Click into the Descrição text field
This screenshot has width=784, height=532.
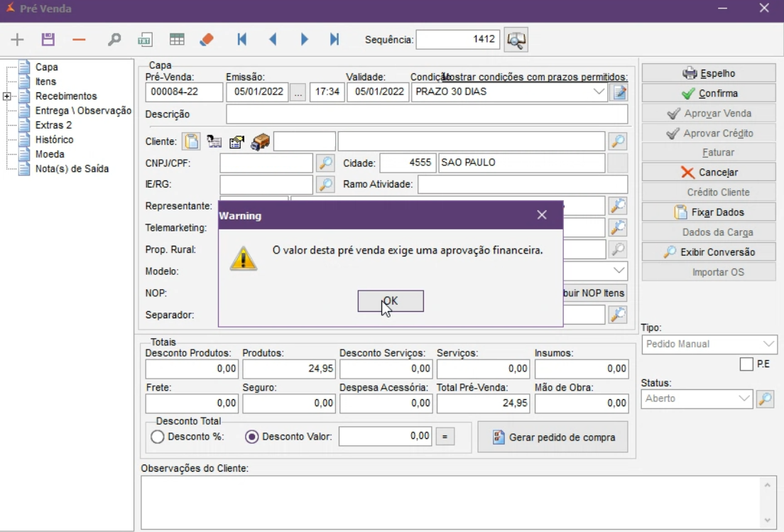[x=426, y=114]
